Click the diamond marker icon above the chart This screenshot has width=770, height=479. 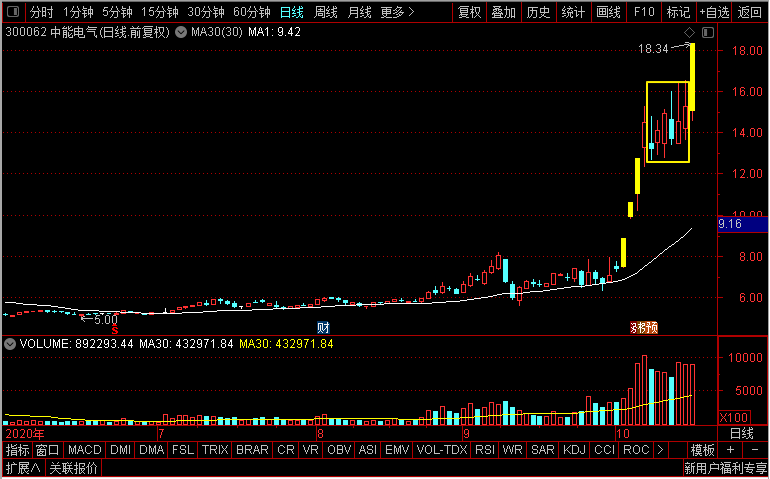click(x=689, y=33)
